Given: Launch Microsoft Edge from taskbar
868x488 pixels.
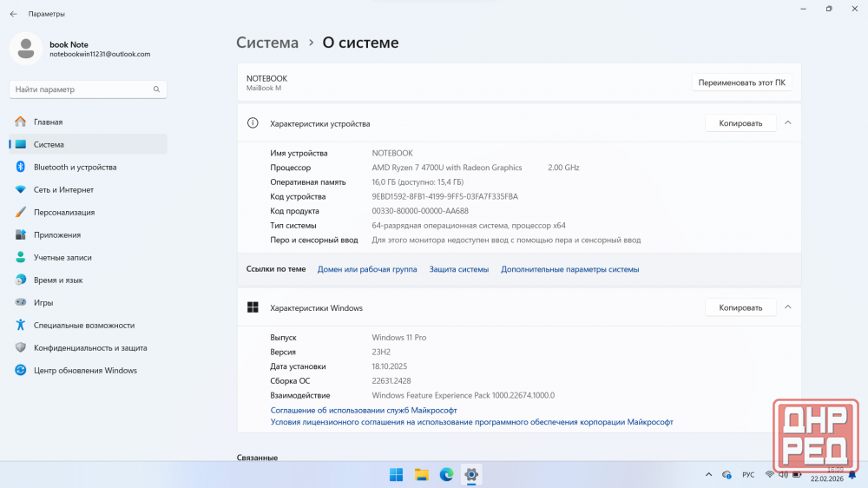Looking at the screenshot, I should (446, 474).
